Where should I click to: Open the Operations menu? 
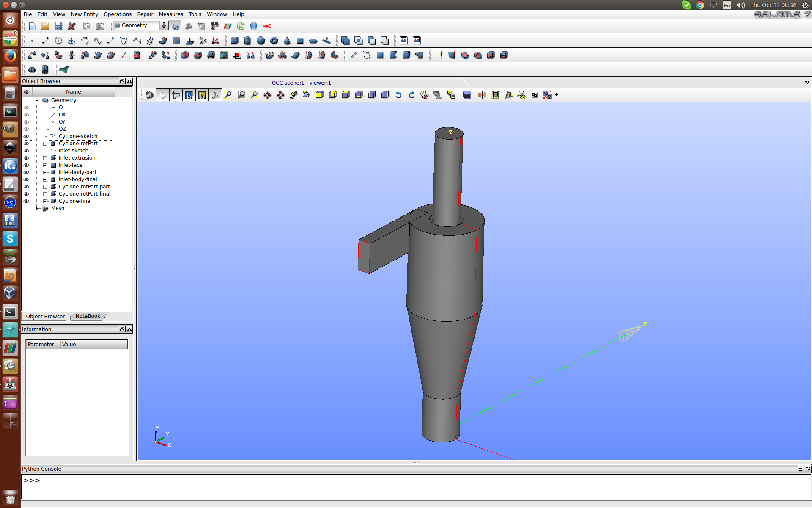117,14
